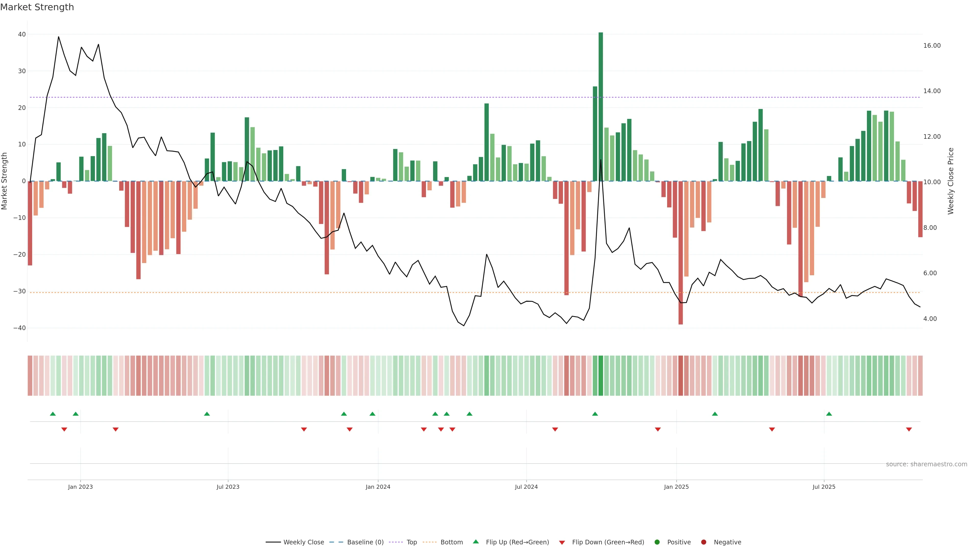
Task: Toggle Top threshold legend entry
Action: [x=411, y=542]
